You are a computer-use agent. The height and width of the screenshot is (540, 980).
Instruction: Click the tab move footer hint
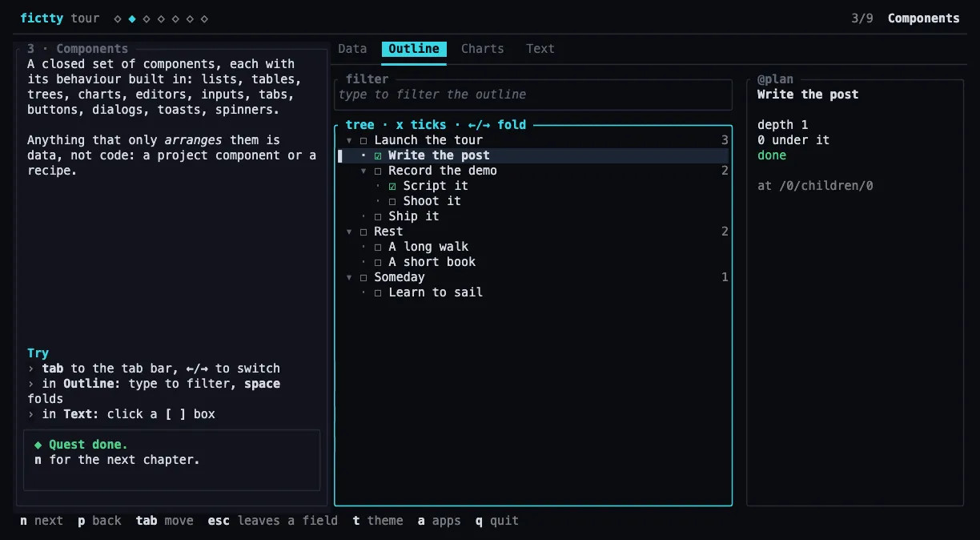tap(165, 521)
